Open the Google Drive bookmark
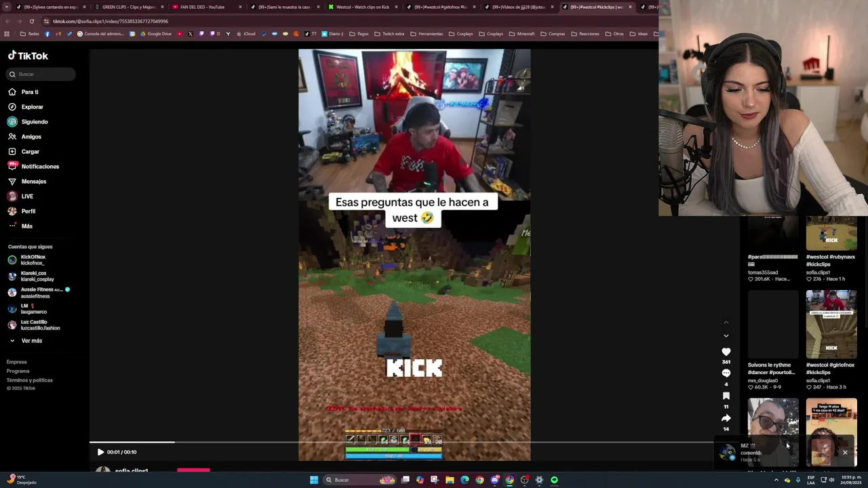Viewport: 868px width, 488px height. pos(155,34)
